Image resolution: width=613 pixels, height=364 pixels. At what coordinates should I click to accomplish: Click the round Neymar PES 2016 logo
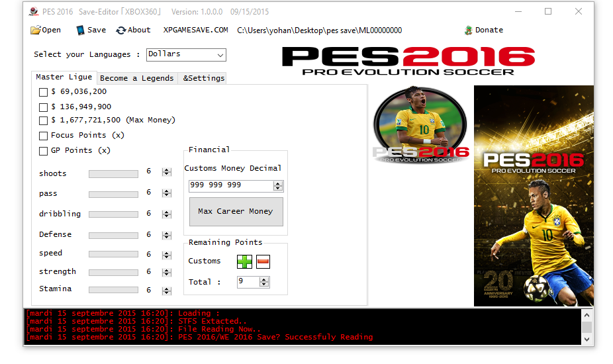pyautogui.click(x=420, y=126)
